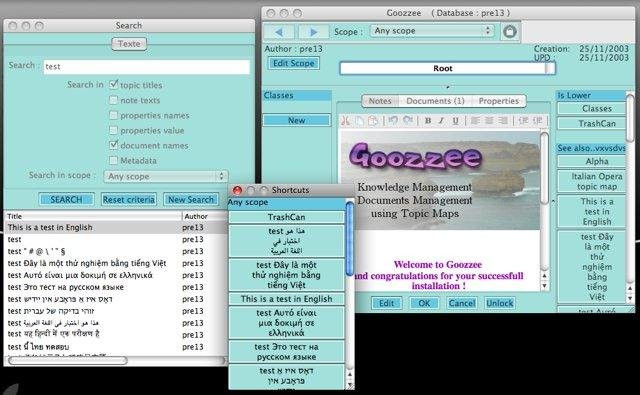Align text right in notes editor
Screen dimensions: 640x395
coord(503,120)
